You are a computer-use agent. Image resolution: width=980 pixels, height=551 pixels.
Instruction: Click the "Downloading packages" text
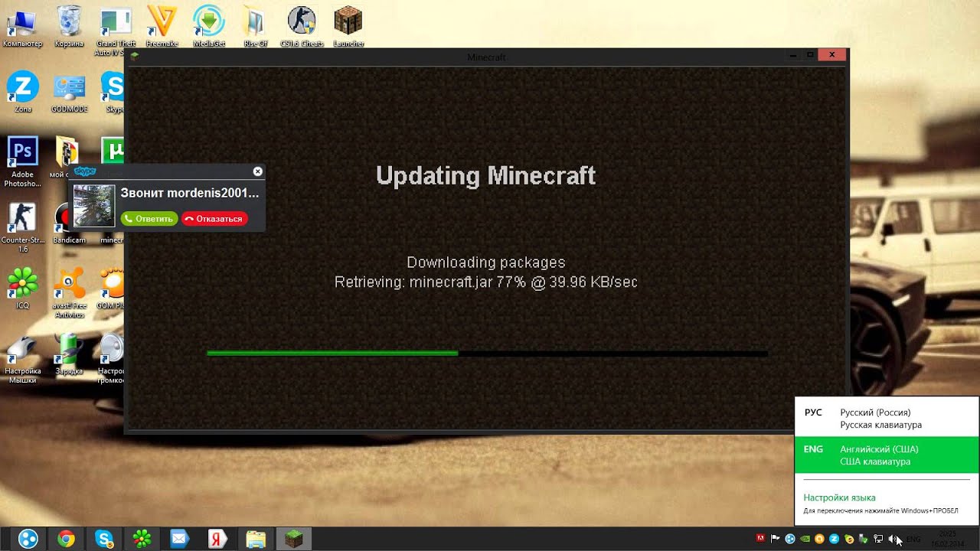tap(485, 262)
